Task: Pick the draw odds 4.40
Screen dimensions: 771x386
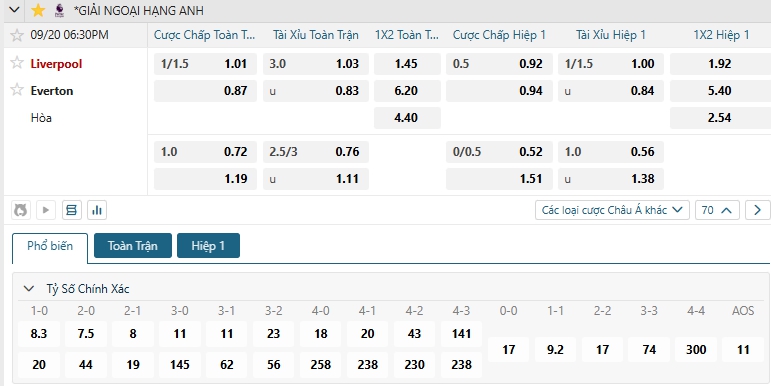Action: [x=407, y=118]
